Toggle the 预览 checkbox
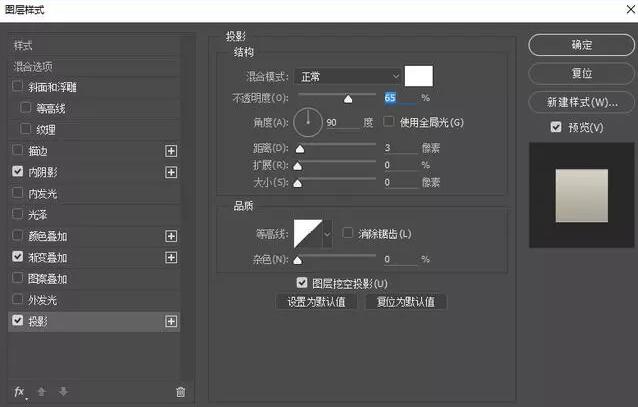 tap(556, 127)
